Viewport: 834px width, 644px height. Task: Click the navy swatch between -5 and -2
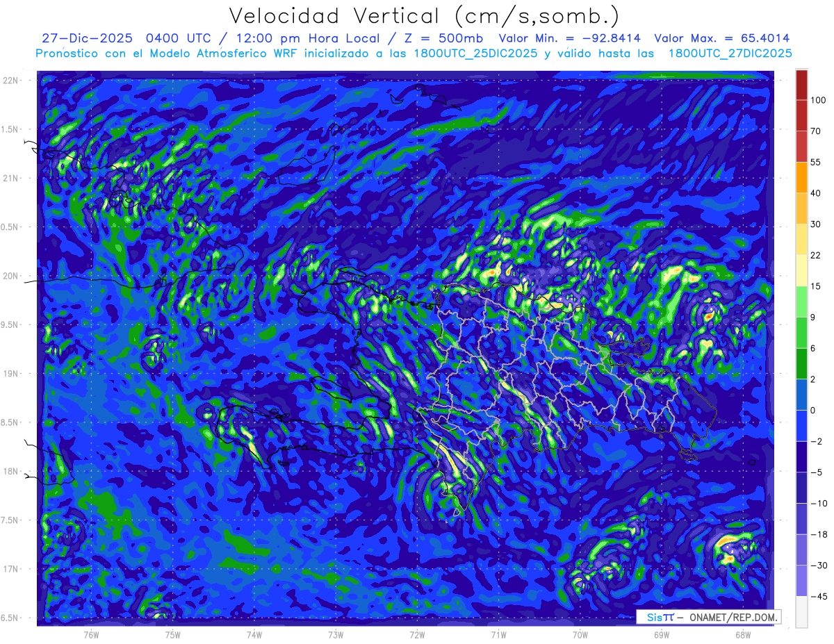[801, 456]
